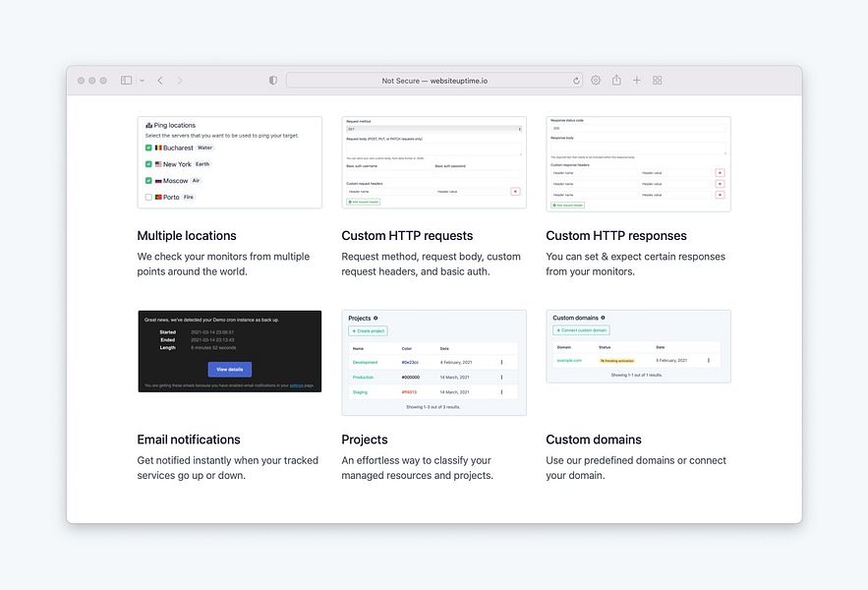Viewport: 868px width, 590px height.
Task: Click the View details button in the email
Action: tap(228, 369)
